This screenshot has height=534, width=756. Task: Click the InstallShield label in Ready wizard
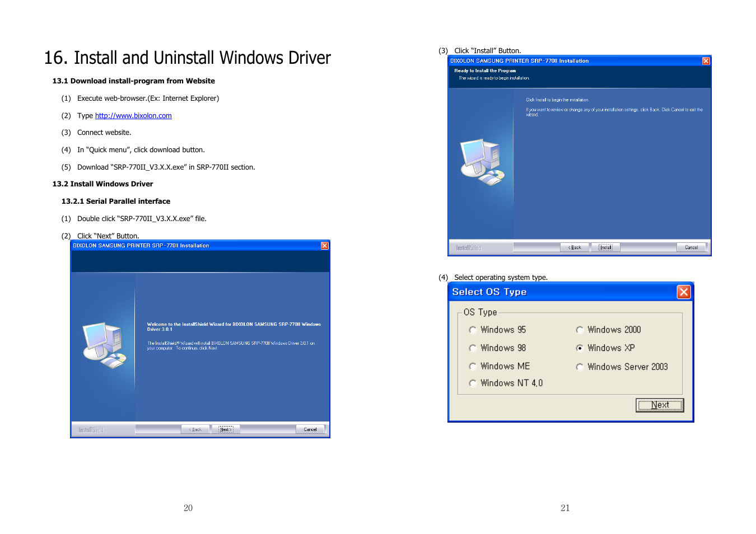469,248
